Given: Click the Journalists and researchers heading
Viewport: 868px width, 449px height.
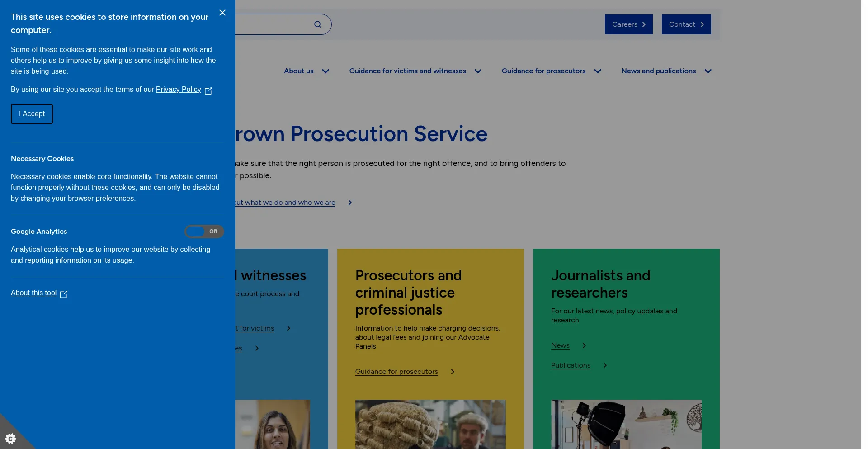Looking at the screenshot, I should [601, 284].
